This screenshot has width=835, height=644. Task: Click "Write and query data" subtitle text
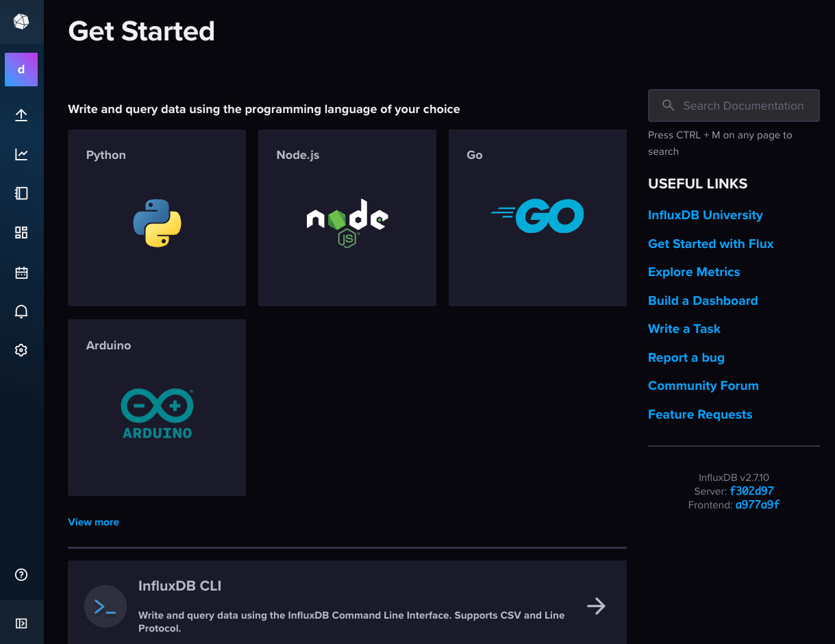tap(264, 109)
